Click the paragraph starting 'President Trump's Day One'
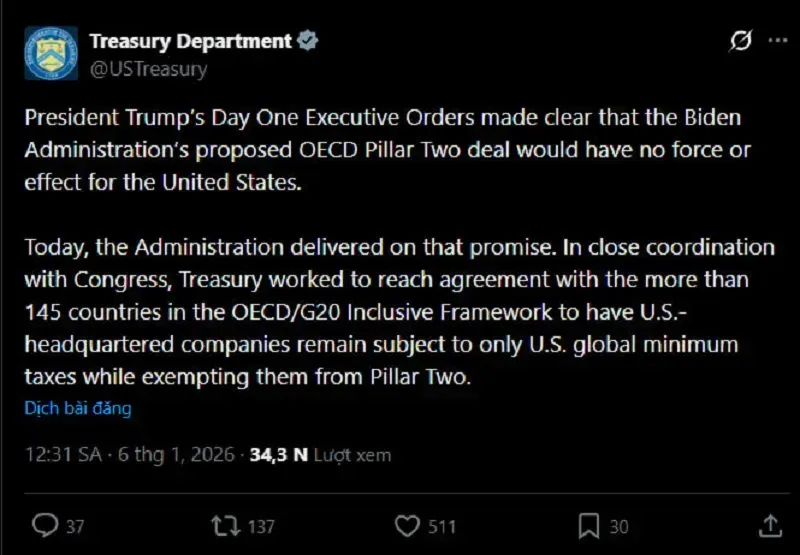800x555 pixels. pyautogui.click(x=387, y=149)
